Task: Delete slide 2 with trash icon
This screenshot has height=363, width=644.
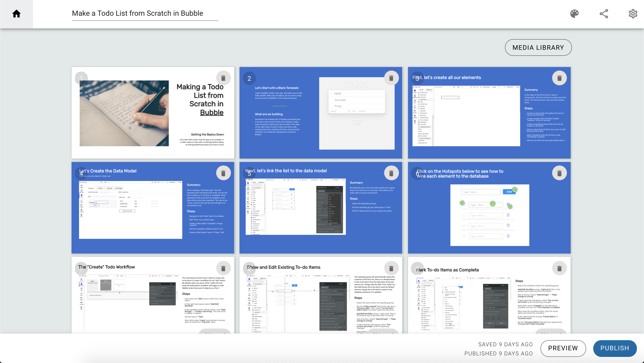Action: pos(391,78)
